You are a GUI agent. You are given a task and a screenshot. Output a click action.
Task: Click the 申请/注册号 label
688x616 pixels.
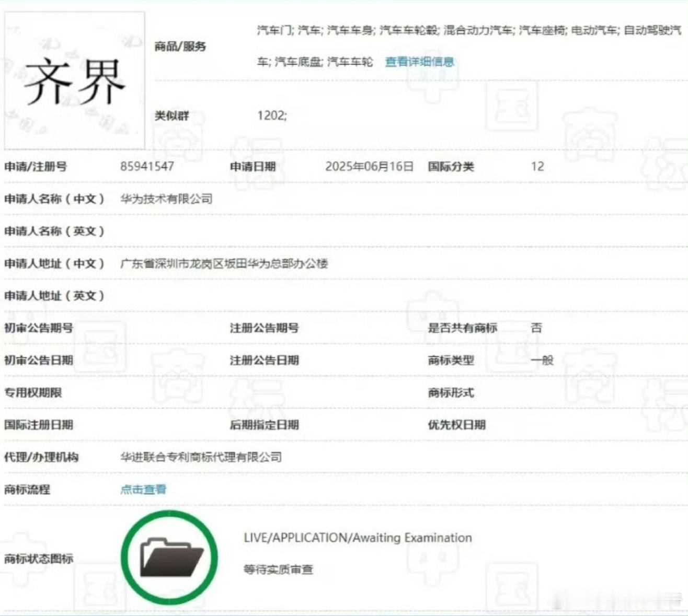(x=36, y=167)
